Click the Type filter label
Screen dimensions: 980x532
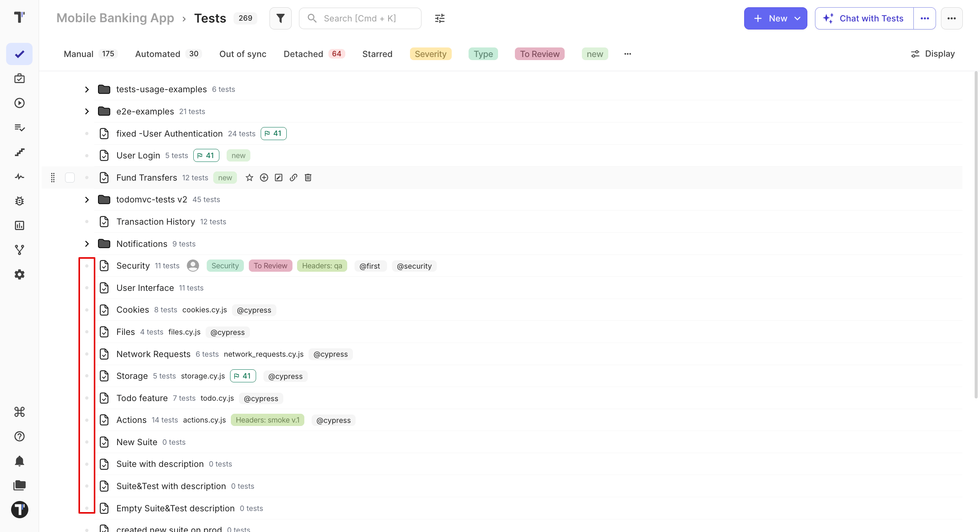pos(483,54)
